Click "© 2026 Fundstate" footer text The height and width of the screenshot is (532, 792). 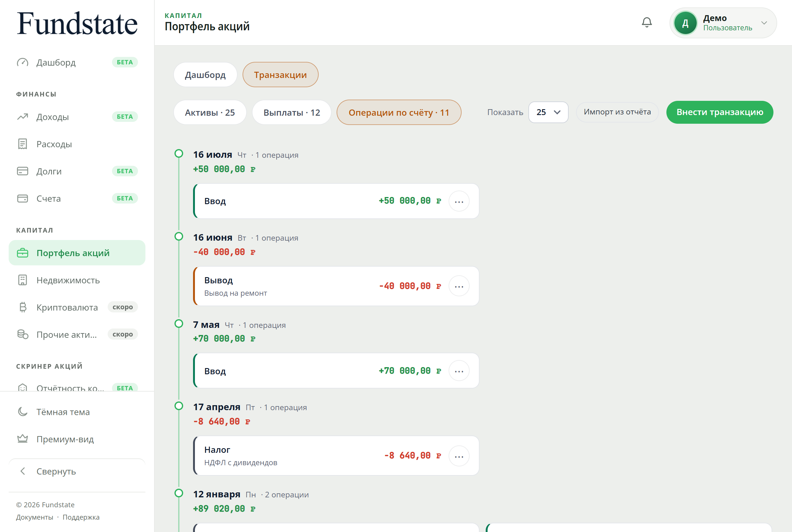[x=45, y=505]
